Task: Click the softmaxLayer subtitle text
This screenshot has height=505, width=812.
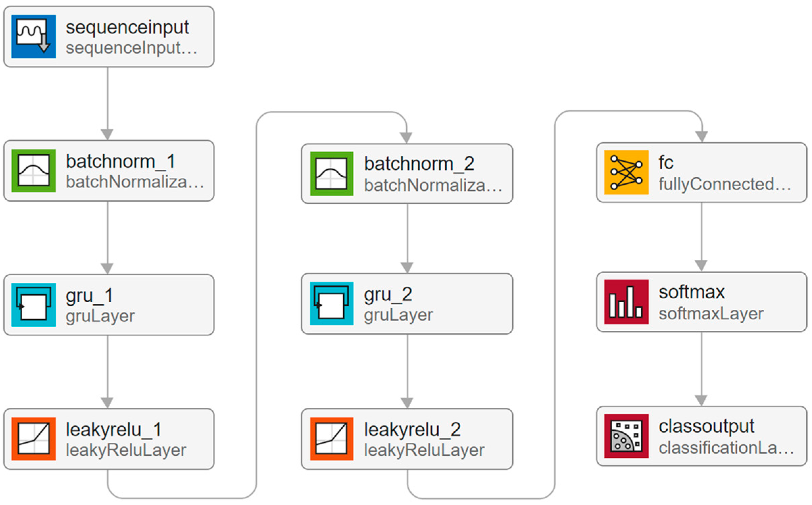Action: pyautogui.click(x=711, y=314)
